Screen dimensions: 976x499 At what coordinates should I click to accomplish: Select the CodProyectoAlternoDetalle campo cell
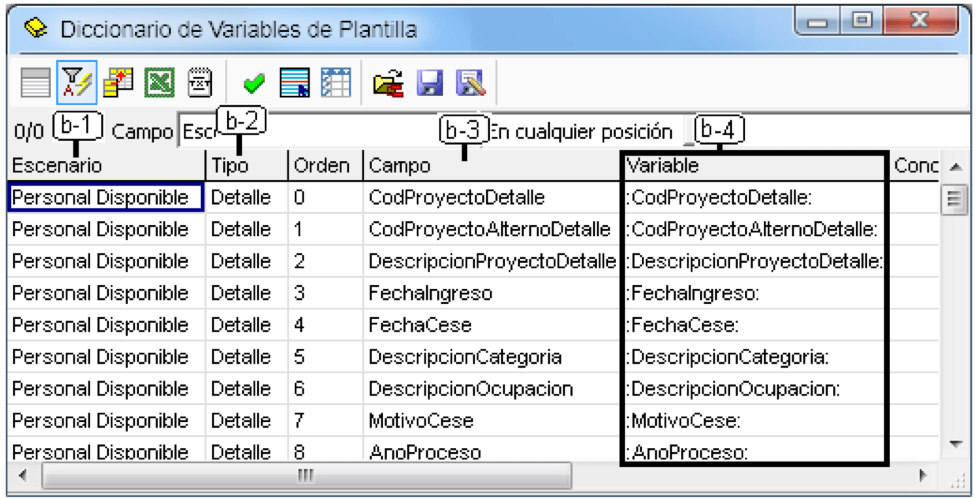490,229
